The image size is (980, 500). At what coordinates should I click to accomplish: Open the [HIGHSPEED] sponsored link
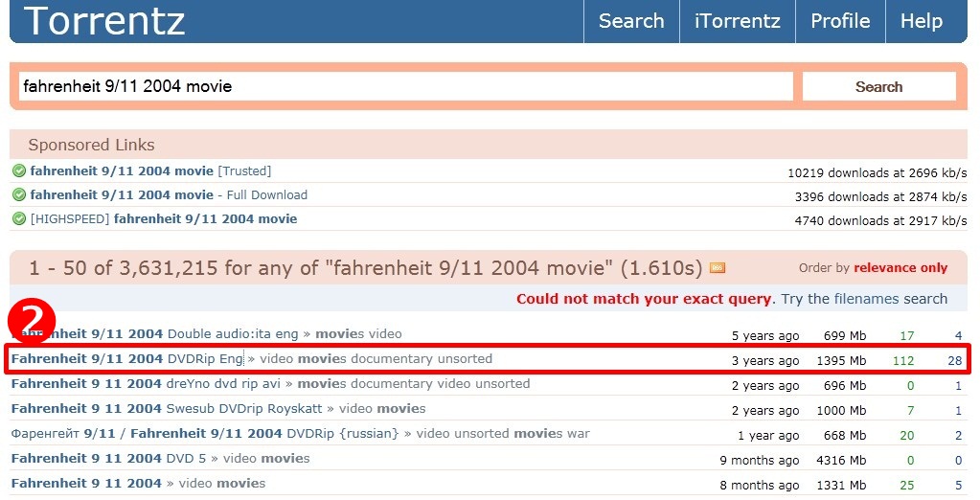164,218
